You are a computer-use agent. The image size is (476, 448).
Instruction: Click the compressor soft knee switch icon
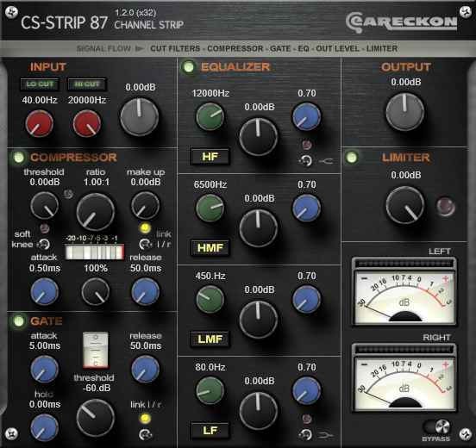(x=44, y=244)
